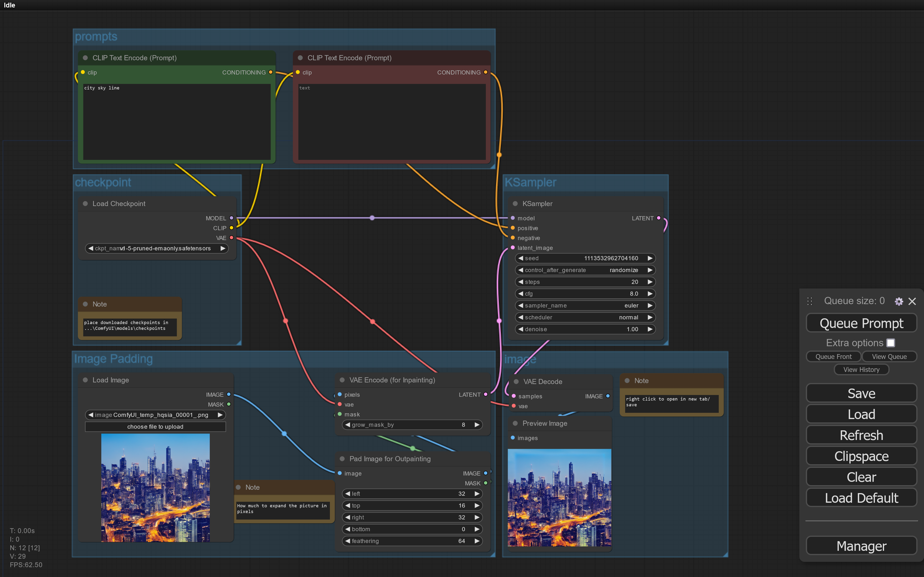This screenshot has height=577, width=924.
Task: Enable the Extra options checkbox
Action: [890, 343]
